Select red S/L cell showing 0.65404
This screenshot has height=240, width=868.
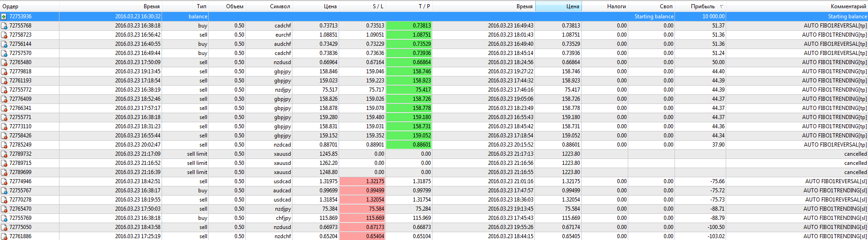point(362,236)
